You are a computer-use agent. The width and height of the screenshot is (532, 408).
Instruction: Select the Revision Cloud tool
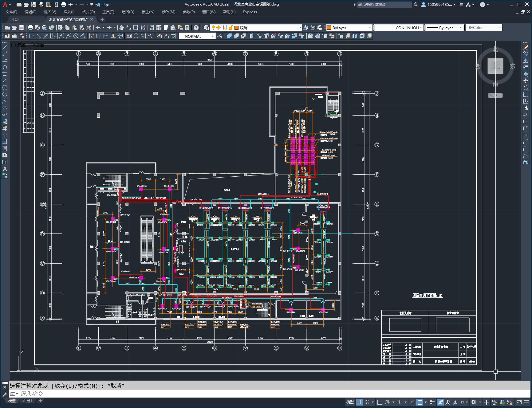pyautogui.click(x=5, y=94)
